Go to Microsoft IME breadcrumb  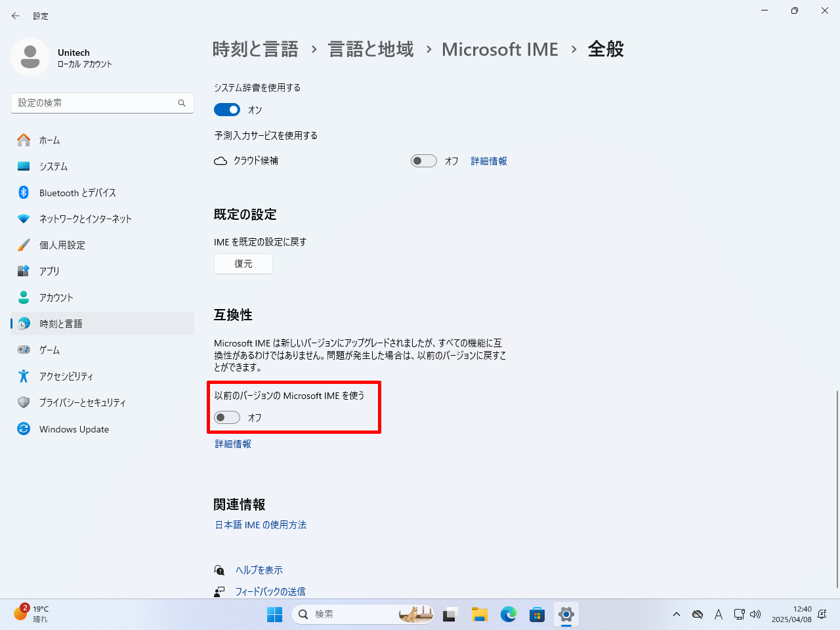pos(500,49)
